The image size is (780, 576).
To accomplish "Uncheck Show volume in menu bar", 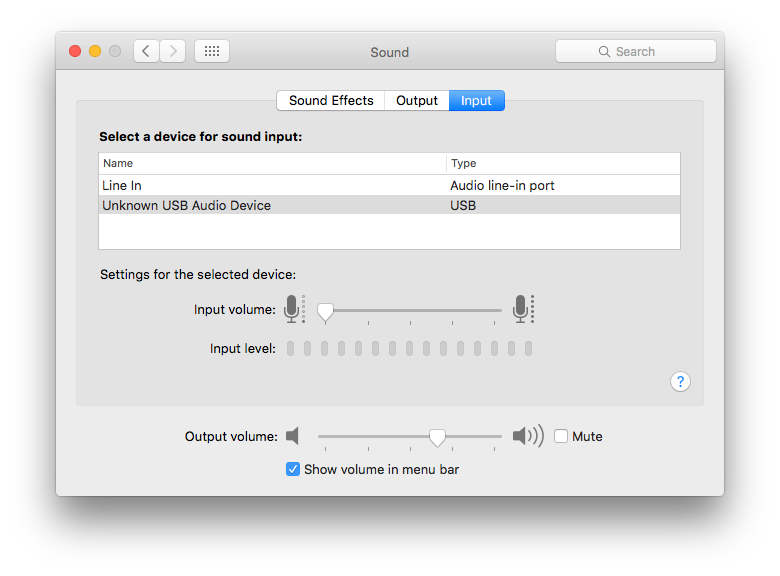I will (293, 469).
